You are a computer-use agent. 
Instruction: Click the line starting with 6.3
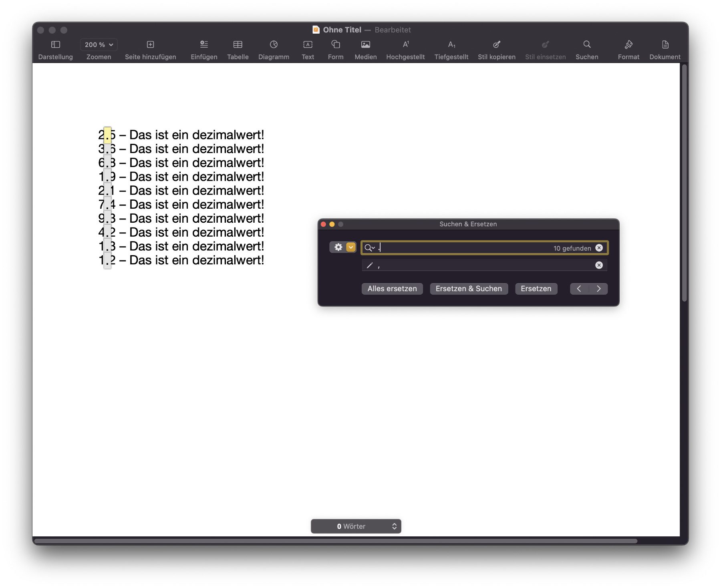[181, 163]
